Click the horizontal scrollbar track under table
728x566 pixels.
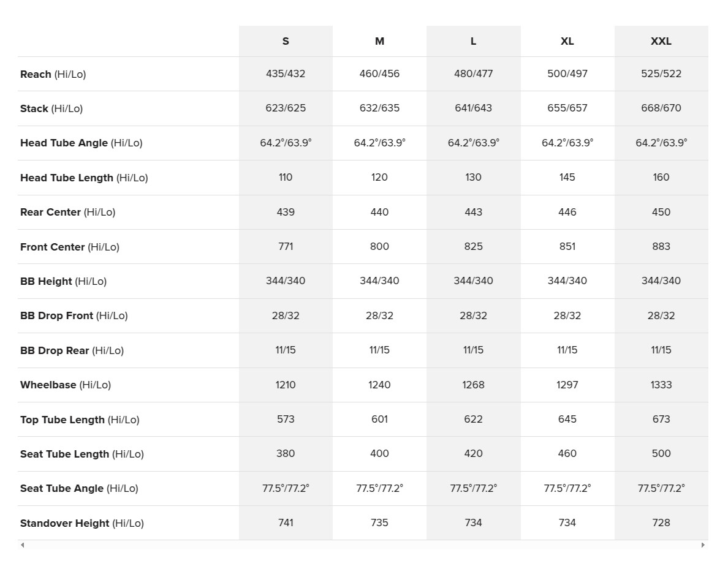[x=363, y=545]
